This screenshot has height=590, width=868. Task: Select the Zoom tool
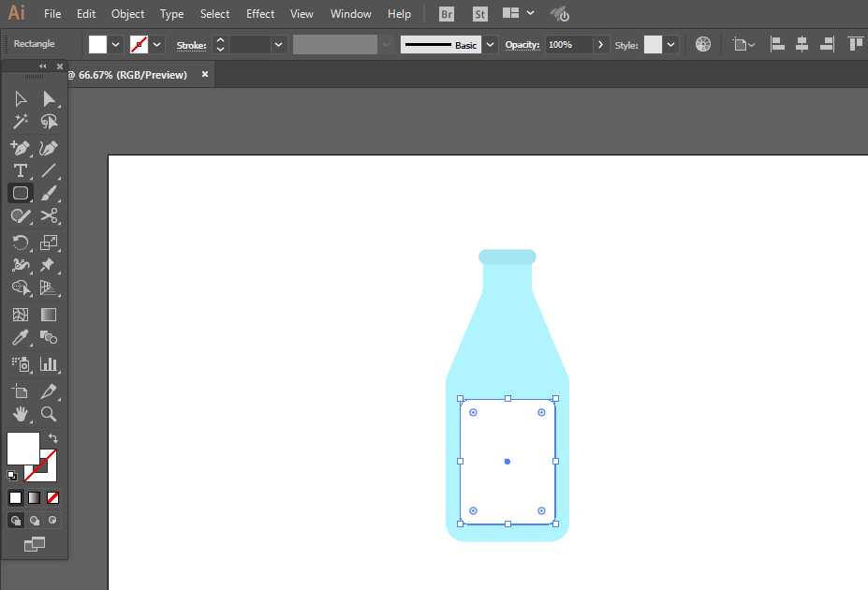coord(50,414)
